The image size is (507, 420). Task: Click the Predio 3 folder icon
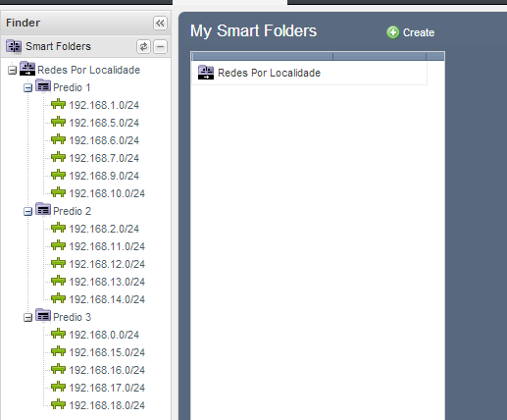[43, 316]
